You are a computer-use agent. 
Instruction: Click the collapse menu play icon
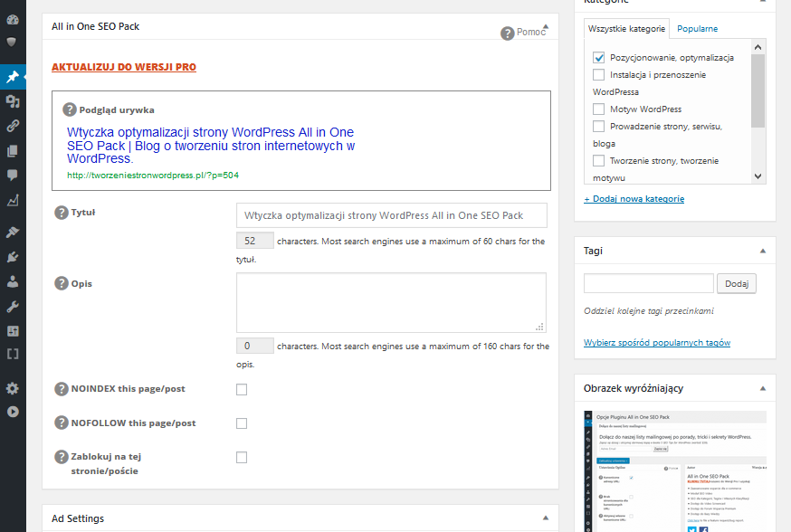[13, 412]
